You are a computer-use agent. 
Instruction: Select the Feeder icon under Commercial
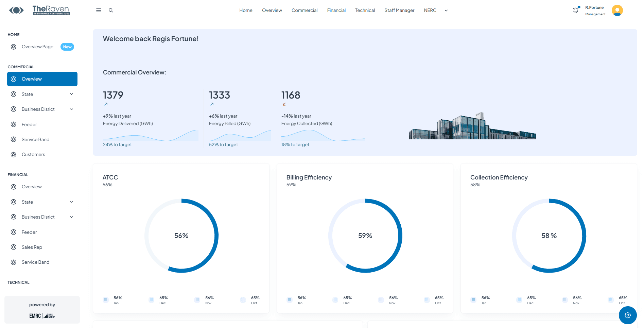pyautogui.click(x=14, y=124)
